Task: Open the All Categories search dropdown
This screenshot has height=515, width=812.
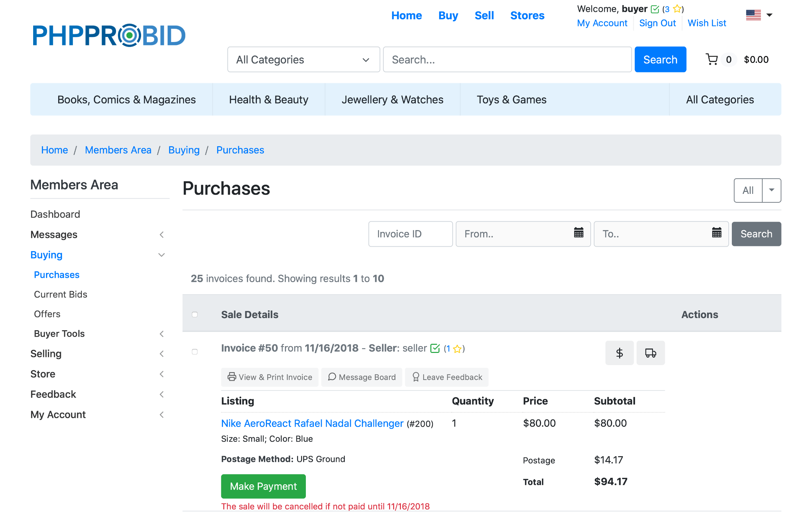Action: point(303,60)
